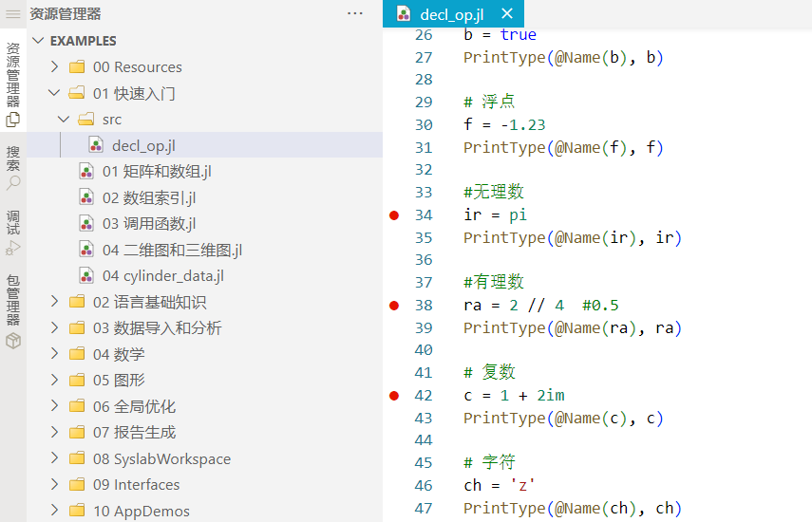Collapse the 01 快速入门 folder
This screenshot has height=522, width=812.
click(x=54, y=93)
